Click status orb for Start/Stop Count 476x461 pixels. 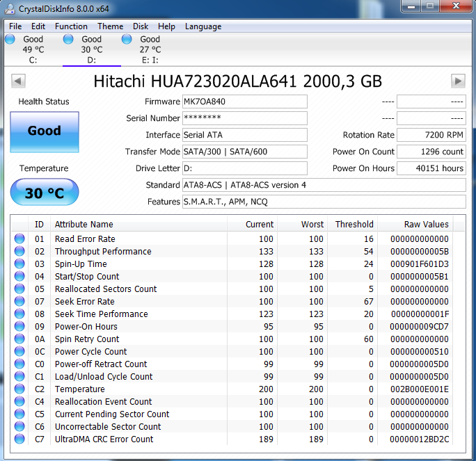pos(19,276)
